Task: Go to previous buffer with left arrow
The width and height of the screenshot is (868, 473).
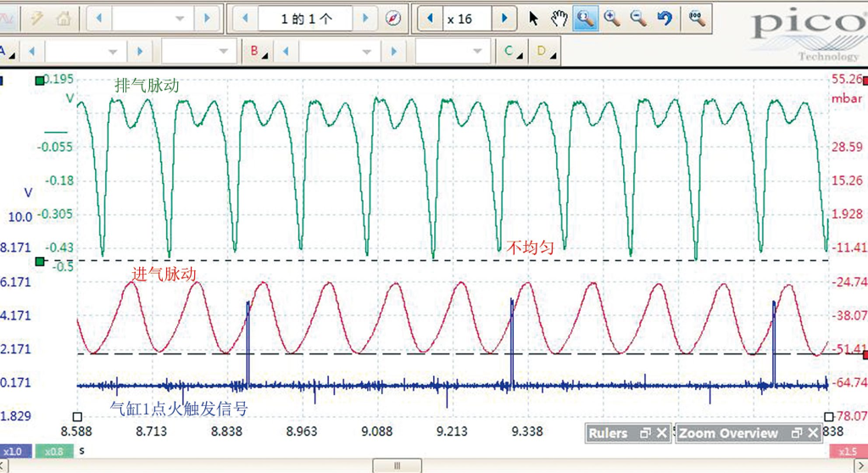Action: tap(245, 19)
